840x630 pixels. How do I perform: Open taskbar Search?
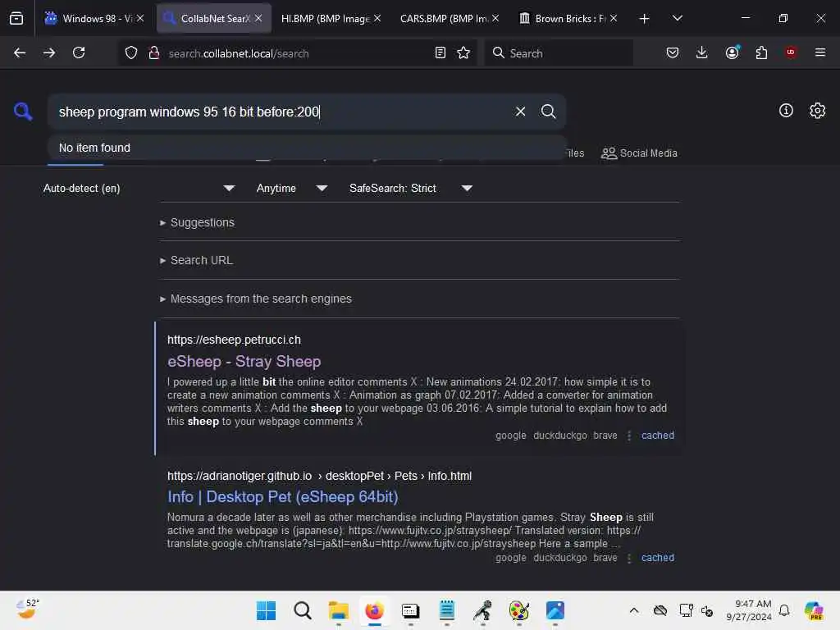point(302,610)
